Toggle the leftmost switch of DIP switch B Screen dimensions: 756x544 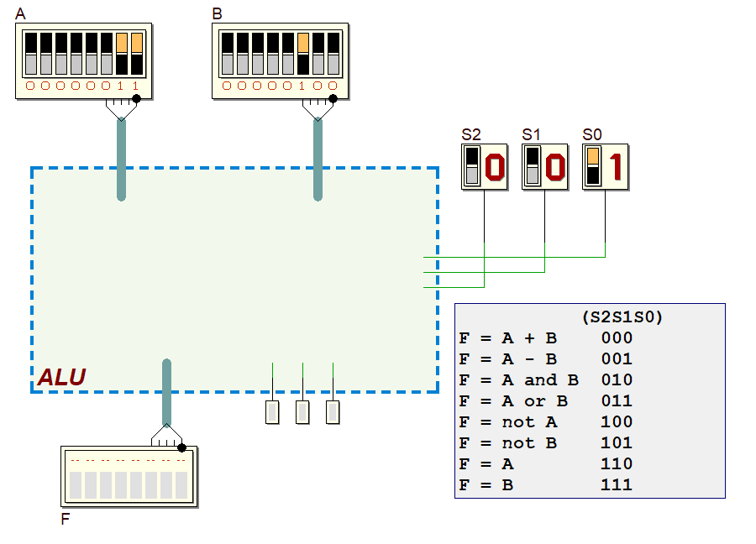coord(228,54)
